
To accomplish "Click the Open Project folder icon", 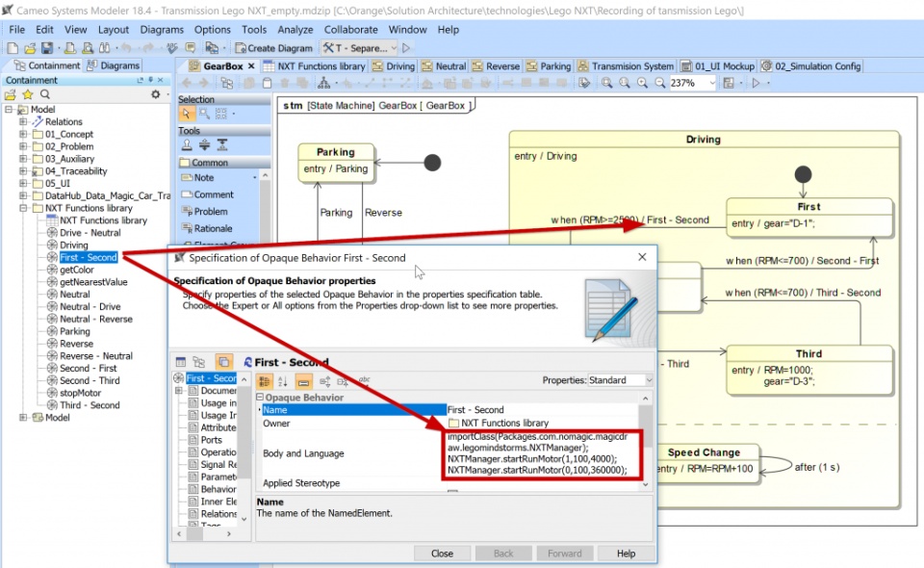I will (x=30, y=48).
